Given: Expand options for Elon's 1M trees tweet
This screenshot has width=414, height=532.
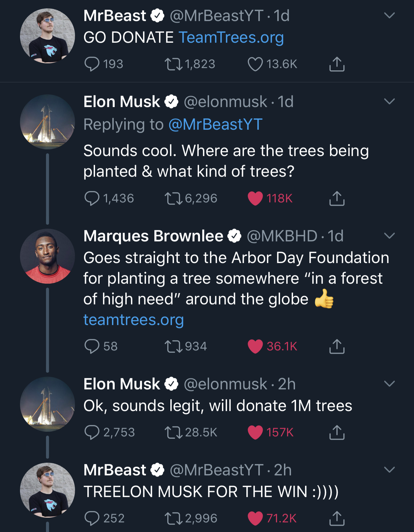Looking at the screenshot, I should click(389, 384).
